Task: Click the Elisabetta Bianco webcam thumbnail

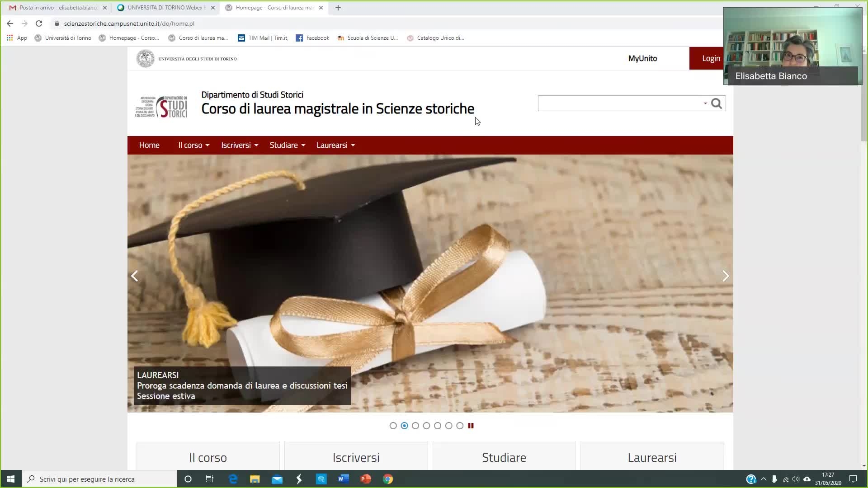Action: [792, 46]
